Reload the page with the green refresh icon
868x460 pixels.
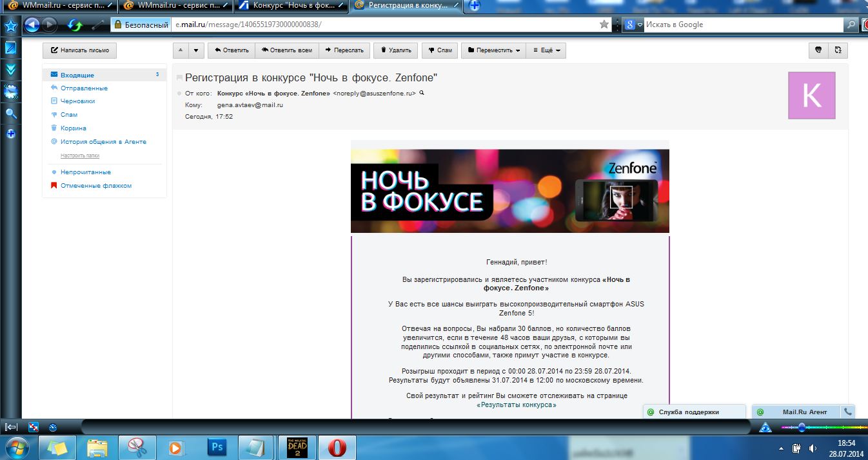[75, 25]
